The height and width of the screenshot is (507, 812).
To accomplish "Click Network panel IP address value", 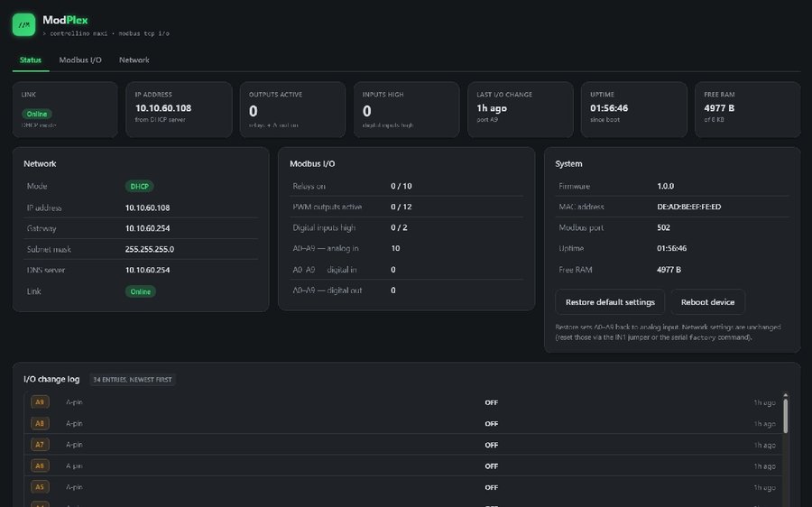I will click(147, 207).
